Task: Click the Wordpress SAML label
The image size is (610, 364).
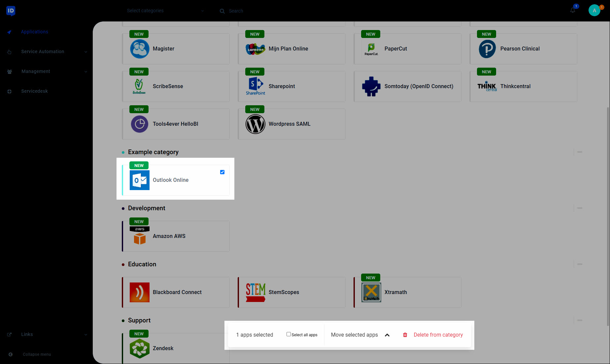Action: coord(289,124)
